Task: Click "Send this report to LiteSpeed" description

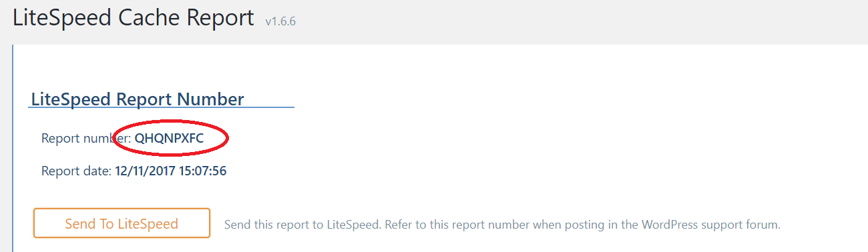Action: (x=302, y=225)
